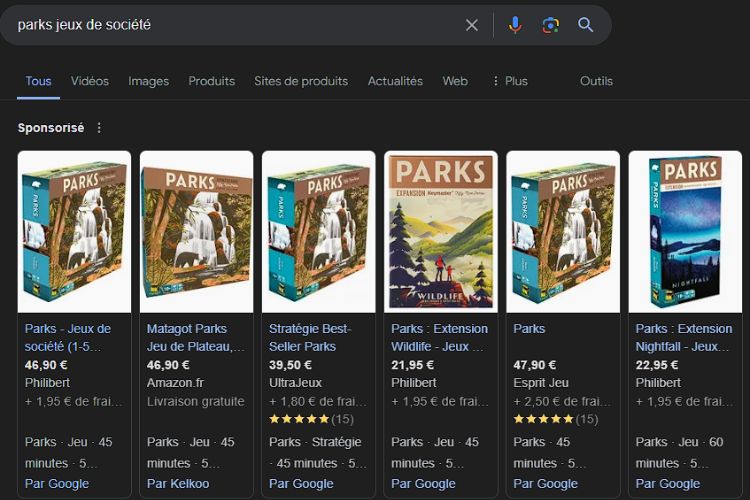Click the 'Livraison gratuite' text
Viewport: 750px width, 500px height.
pyautogui.click(x=196, y=401)
